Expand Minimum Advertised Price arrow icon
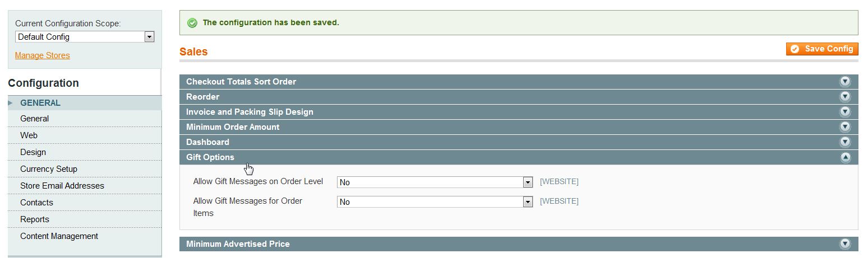The width and height of the screenshot is (868, 258). 844,244
